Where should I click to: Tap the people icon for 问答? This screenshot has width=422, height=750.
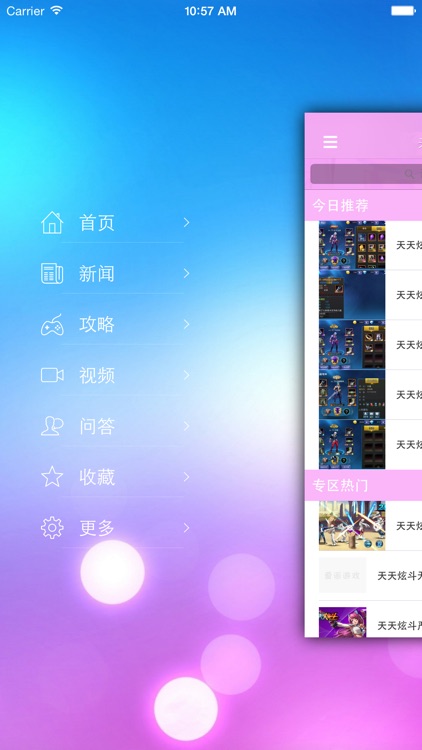(x=52, y=426)
